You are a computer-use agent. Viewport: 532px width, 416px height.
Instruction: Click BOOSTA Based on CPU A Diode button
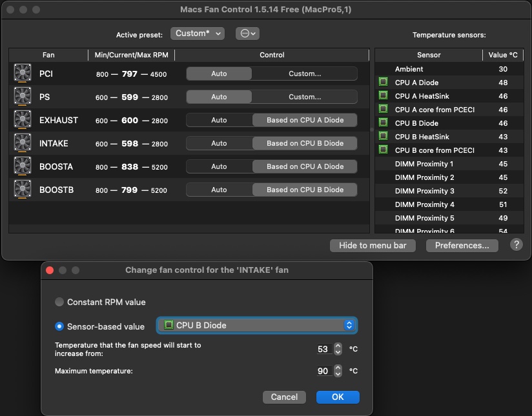(305, 166)
